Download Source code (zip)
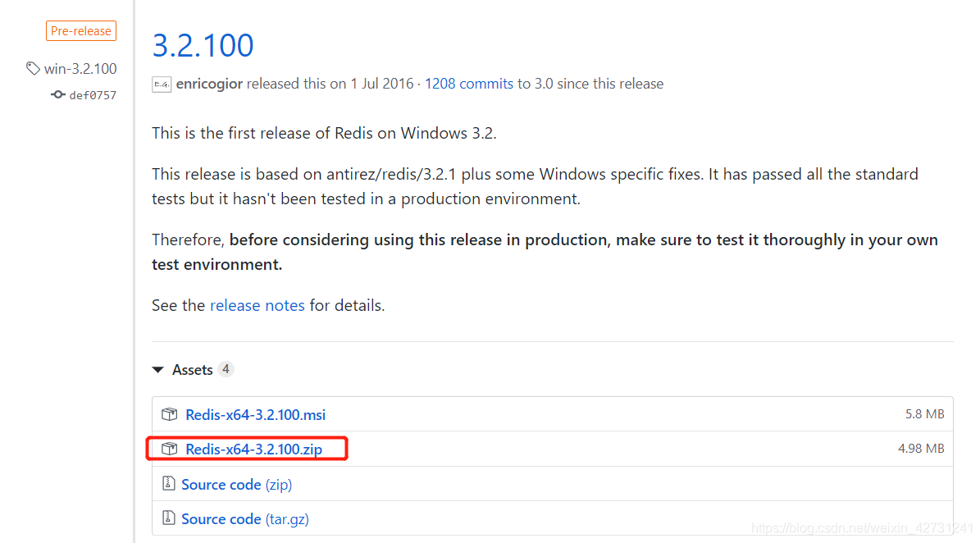980x543 pixels. coord(237,484)
